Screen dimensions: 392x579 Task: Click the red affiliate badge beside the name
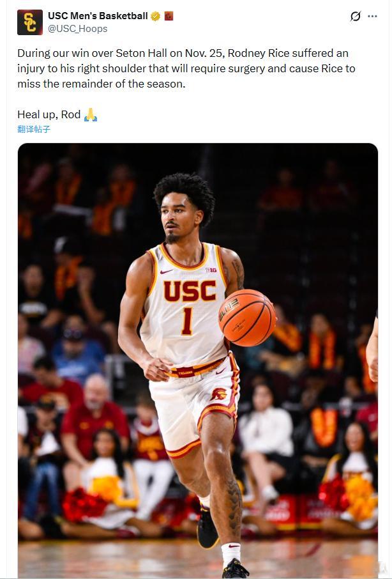click(x=169, y=16)
